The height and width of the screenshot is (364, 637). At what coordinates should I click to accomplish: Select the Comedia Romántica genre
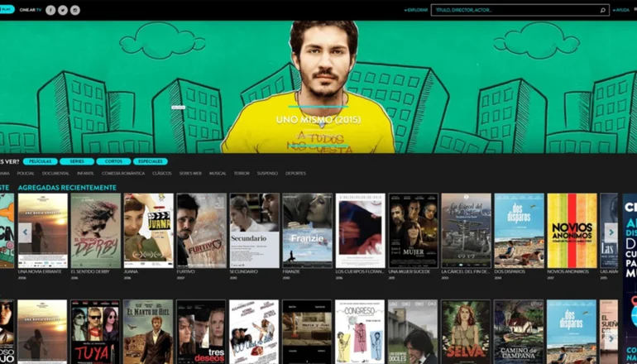coord(123,174)
